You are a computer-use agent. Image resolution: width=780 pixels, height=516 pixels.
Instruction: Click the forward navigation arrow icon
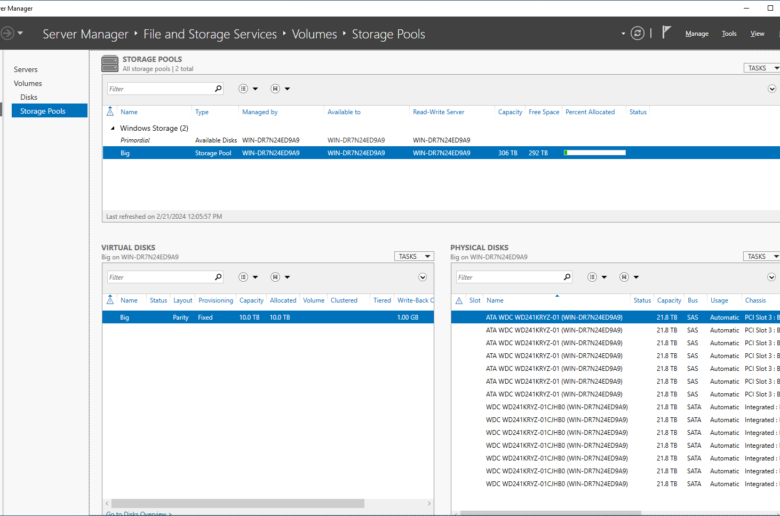click(x=7, y=33)
